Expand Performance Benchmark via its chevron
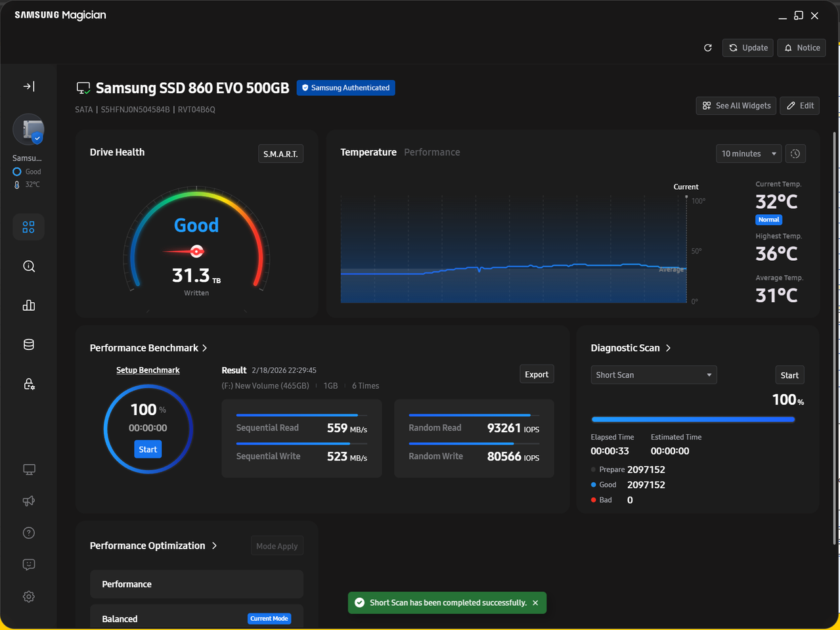This screenshot has width=840, height=630. pos(205,348)
